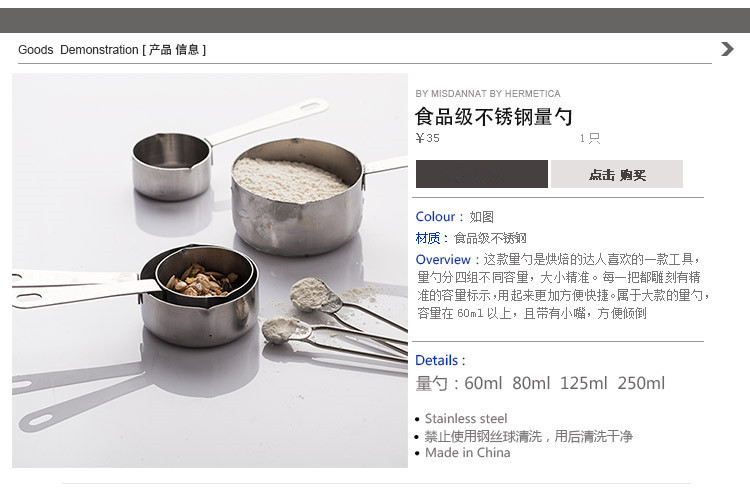750x498 pixels.
Task: Select the 60ml capacity option
Action: click(483, 383)
